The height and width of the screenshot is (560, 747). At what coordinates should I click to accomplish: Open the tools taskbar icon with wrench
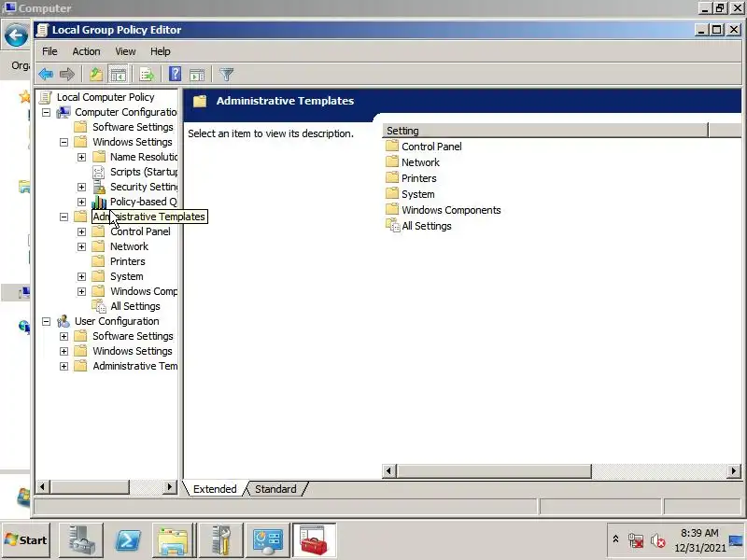[220, 540]
